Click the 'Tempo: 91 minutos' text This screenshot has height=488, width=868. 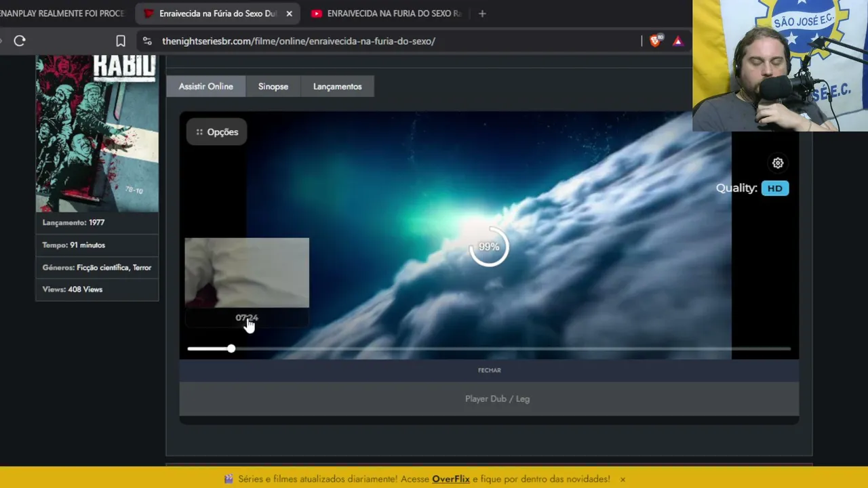pyautogui.click(x=73, y=245)
